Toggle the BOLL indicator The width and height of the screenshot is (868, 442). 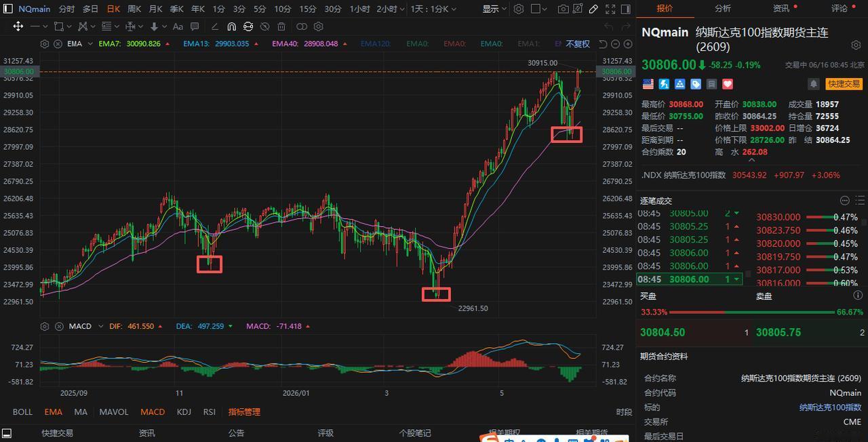[22, 411]
